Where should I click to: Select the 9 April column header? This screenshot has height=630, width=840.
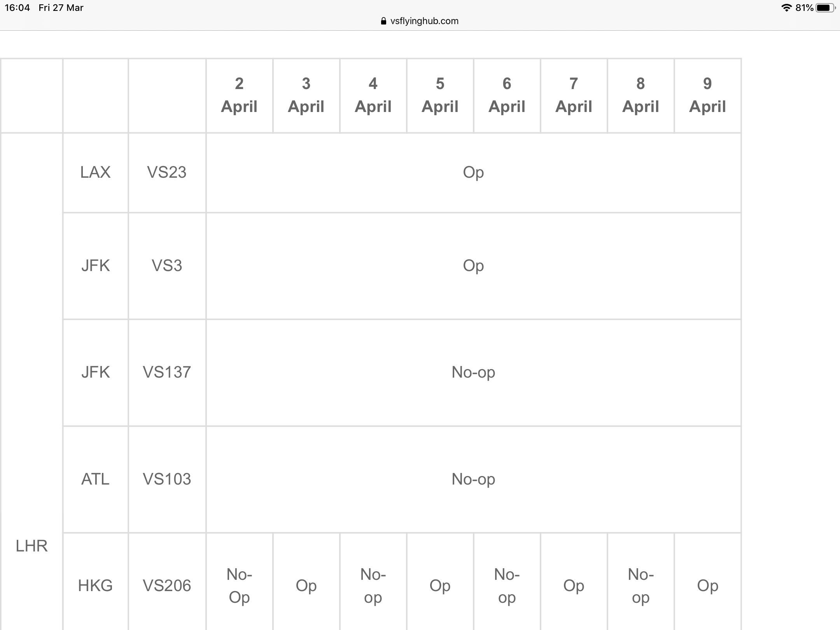pyautogui.click(x=707, y=95)
